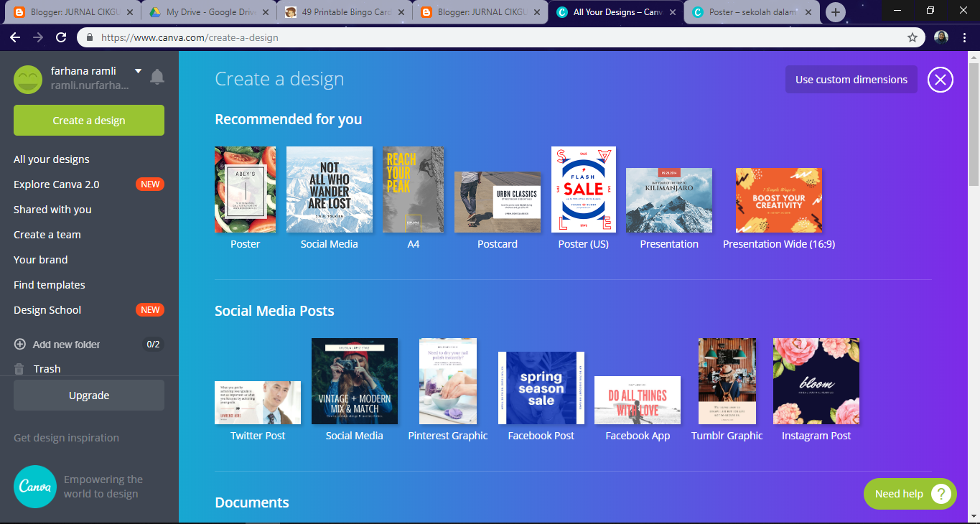Screen dimensions: 980x524
Task: Open Shared with you
Action: (x=52, y=210)
